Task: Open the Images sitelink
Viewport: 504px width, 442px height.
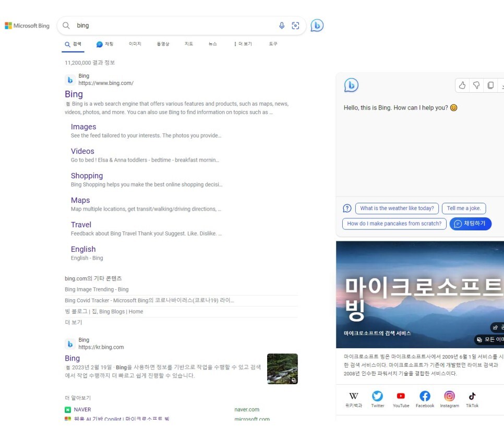Action: click(83, 127)
